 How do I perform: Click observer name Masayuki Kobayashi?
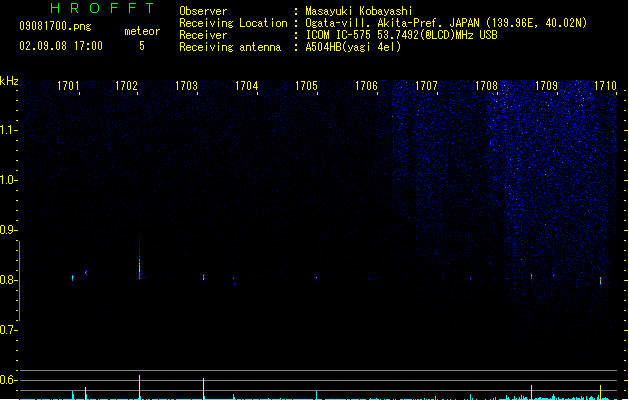click(359, 11)
